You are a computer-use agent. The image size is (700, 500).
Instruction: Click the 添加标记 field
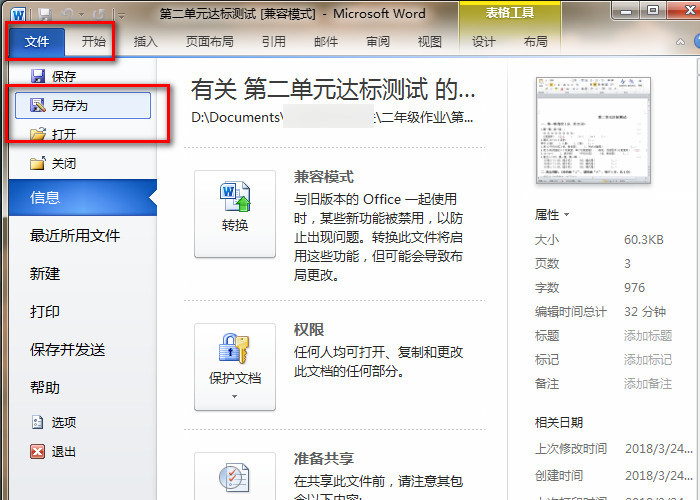(648, 360)
